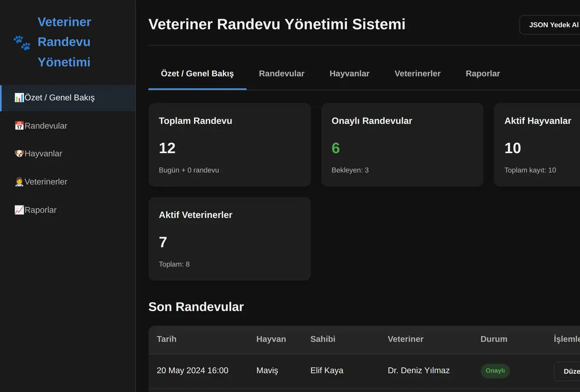The height and width of the screenshot is (392, 580).
Task: Click the Hayvan column header
Action: pos(271,339)
